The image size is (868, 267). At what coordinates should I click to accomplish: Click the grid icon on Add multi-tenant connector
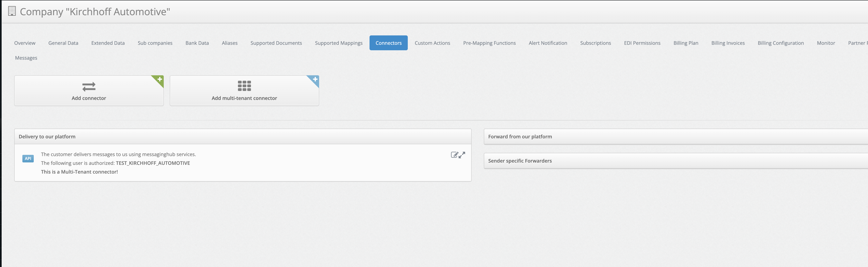pyautogui.click(x=244, y=86)
